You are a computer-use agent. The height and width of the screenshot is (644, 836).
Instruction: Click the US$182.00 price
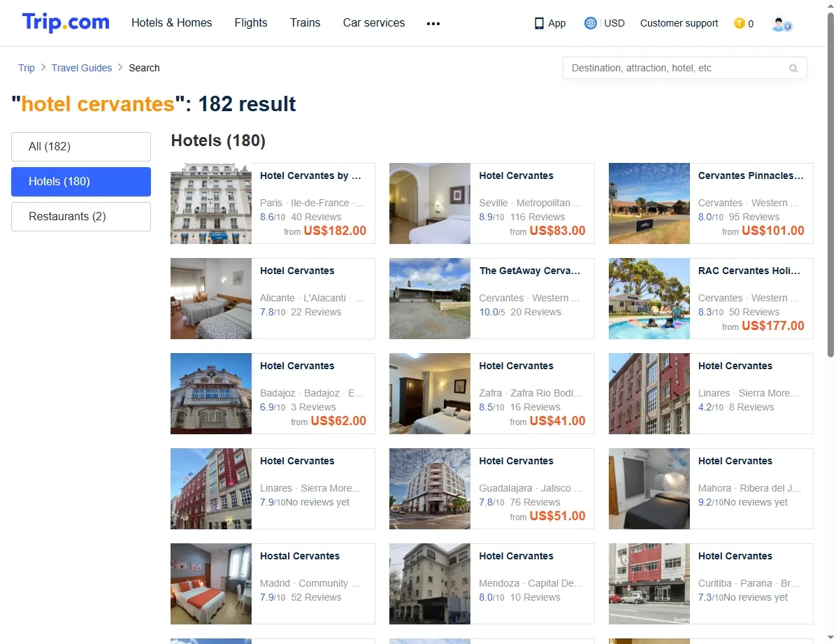pos(335,231)
